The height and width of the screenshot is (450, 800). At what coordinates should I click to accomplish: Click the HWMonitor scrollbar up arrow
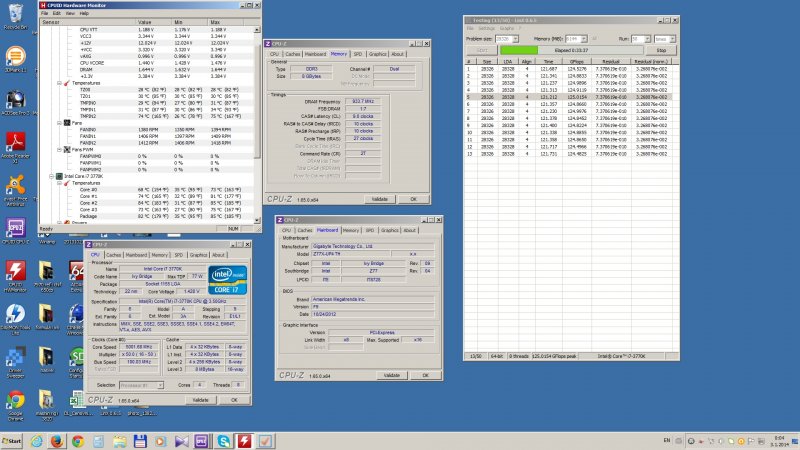[x=257, y=30]
